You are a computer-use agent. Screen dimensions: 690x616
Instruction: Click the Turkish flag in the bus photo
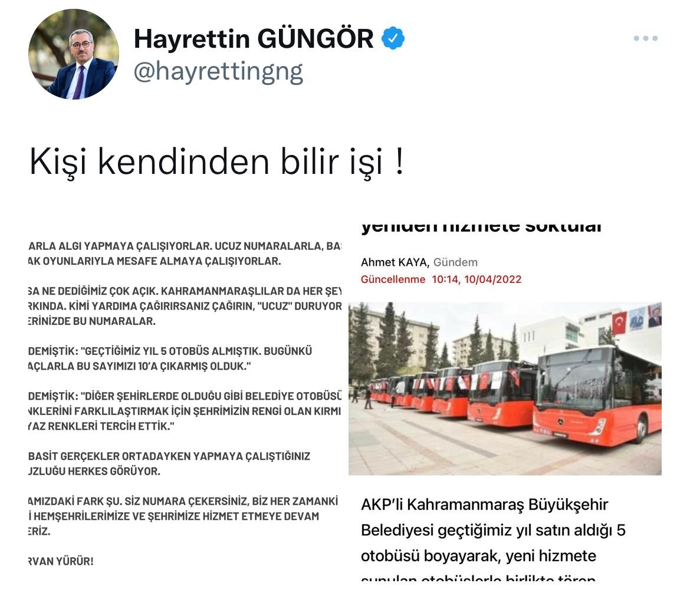point(619,322)
